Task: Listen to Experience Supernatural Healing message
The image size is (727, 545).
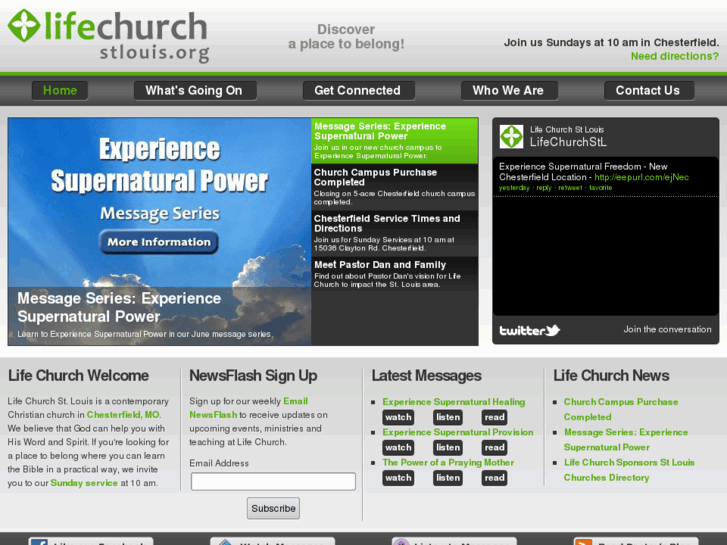Action: click(x=448, y=417)
